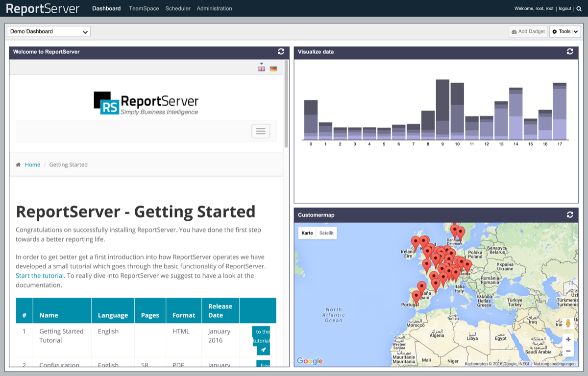Click the 'Welcome, root, root' text
The height and width of the screenshot is (376, 588).
pos(534,8)
